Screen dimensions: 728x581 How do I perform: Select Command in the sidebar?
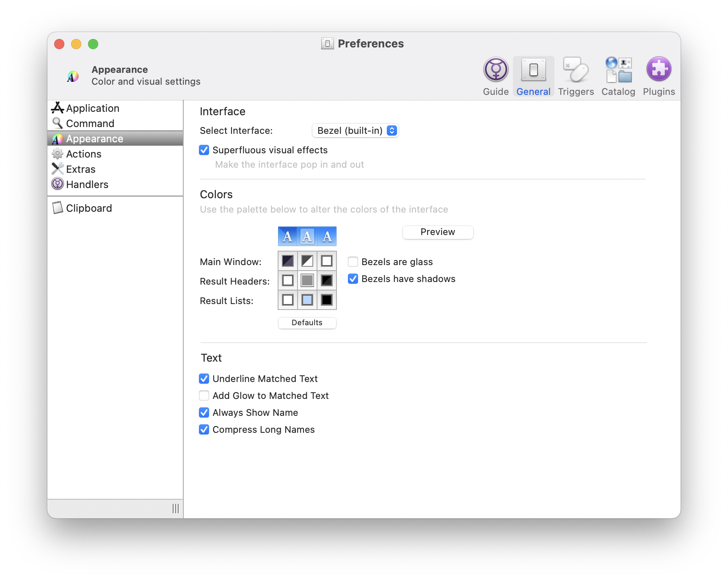click(115, 123)
